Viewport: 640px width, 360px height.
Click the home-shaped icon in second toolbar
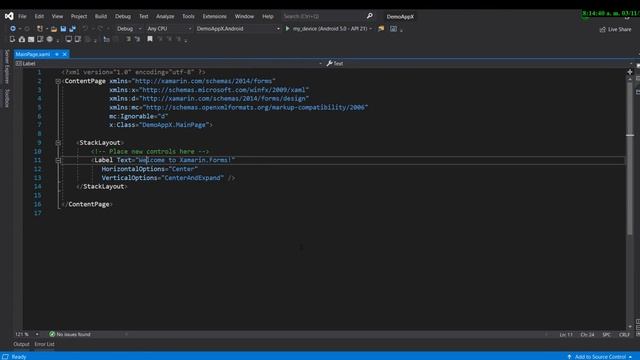coord(22,39)
